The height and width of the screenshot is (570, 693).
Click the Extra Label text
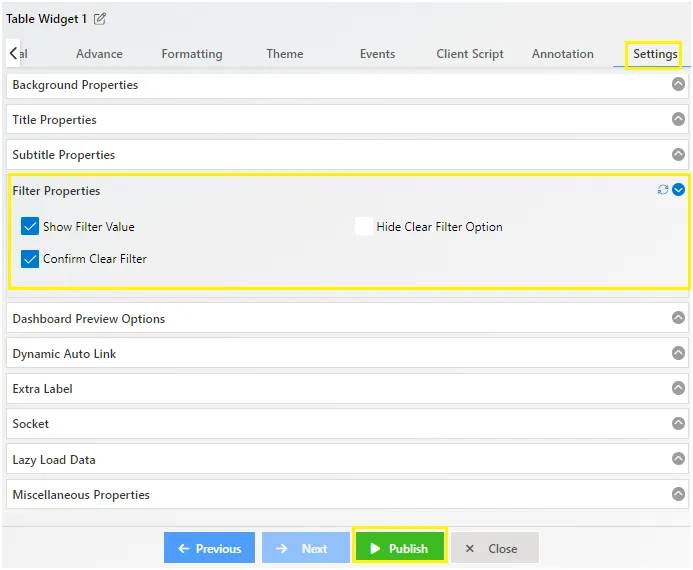[42, 389]
